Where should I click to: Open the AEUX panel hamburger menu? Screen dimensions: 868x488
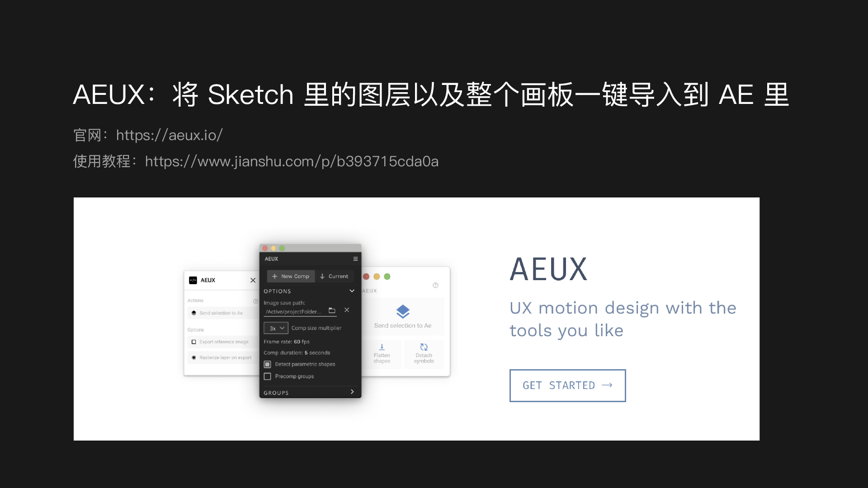click(x=355, y=259)
